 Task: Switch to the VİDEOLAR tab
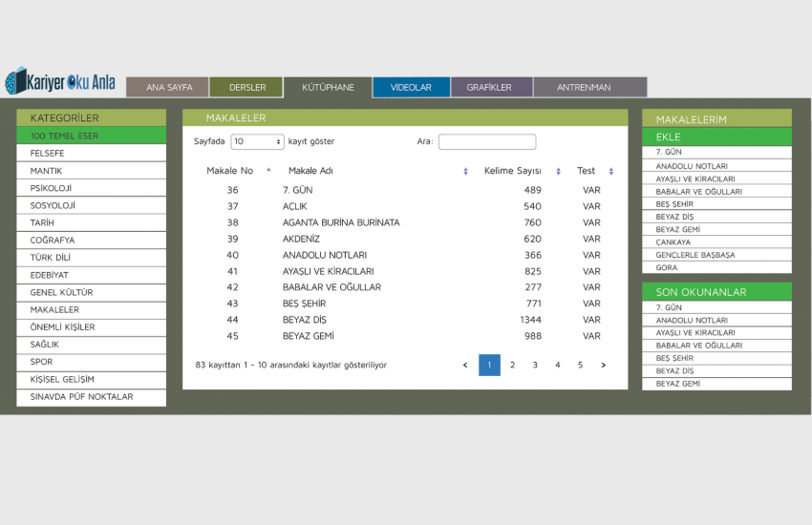coord(411,88)
